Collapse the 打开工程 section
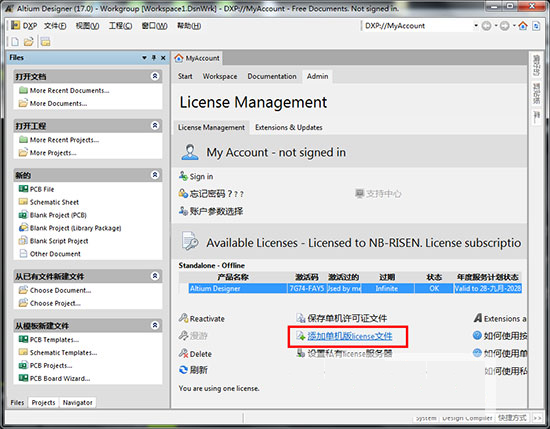This screenshot has height=429, width=550. tap(155, 125)
